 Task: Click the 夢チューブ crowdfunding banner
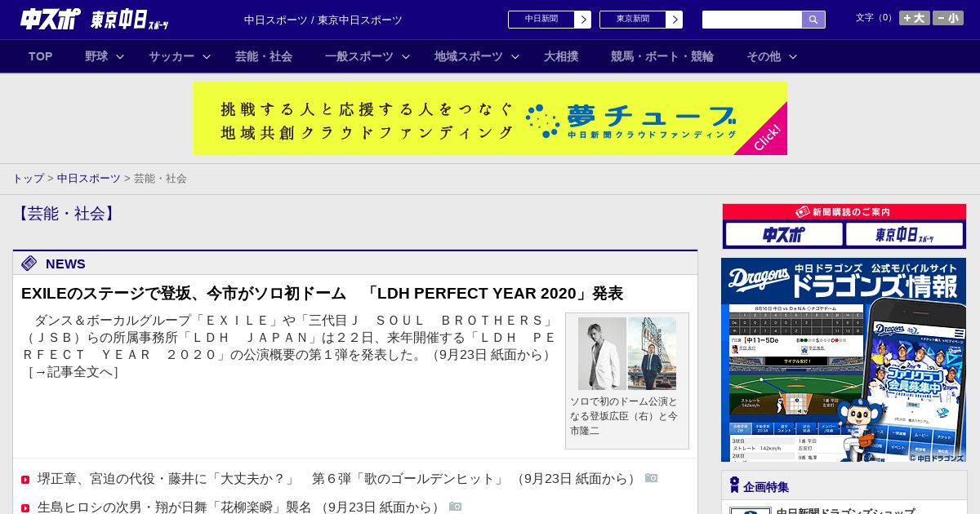click(490, 118)
